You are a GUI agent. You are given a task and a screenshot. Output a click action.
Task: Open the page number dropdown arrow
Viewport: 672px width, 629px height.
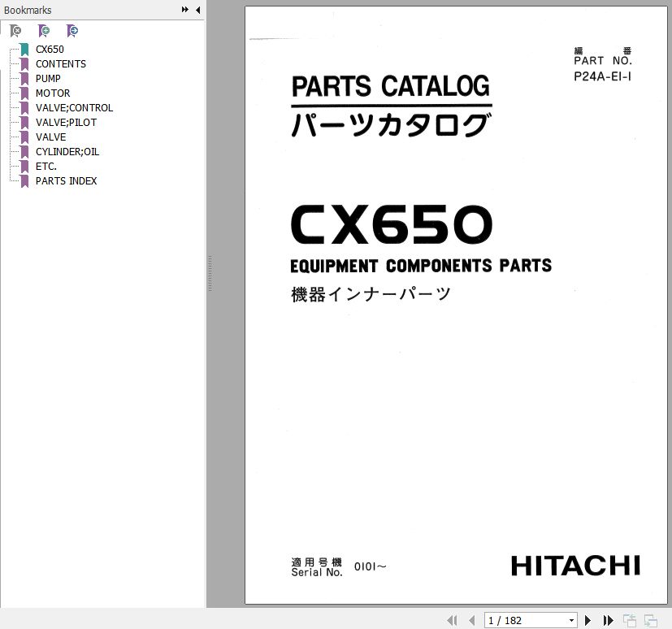(571, 620)
